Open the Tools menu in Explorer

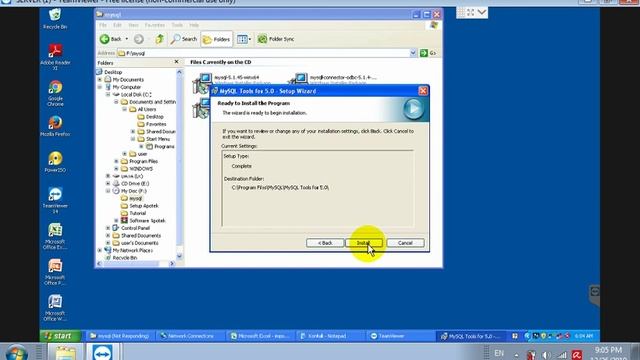point(177,25)
